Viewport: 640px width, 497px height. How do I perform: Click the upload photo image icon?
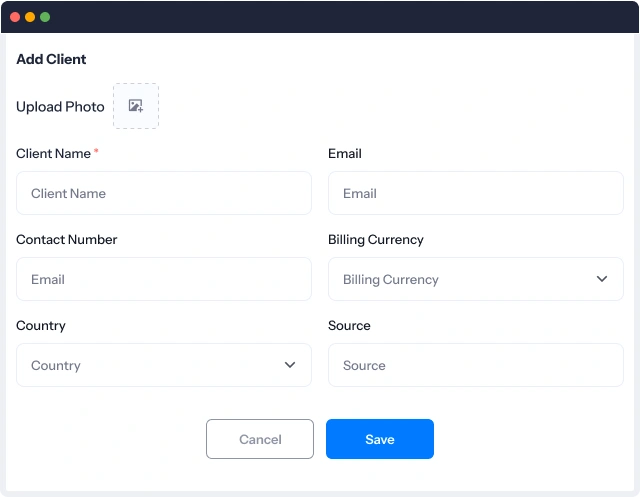pyautogui.click(x=136, y=106)
